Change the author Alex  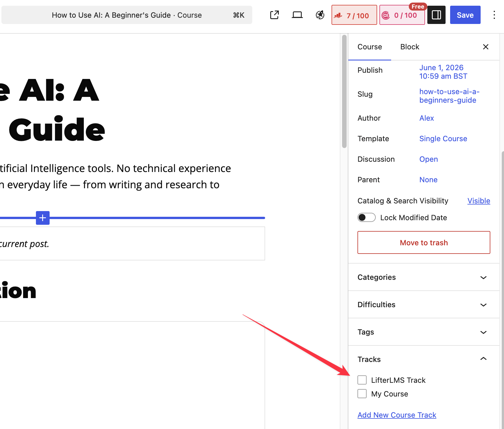pos(426,118)
